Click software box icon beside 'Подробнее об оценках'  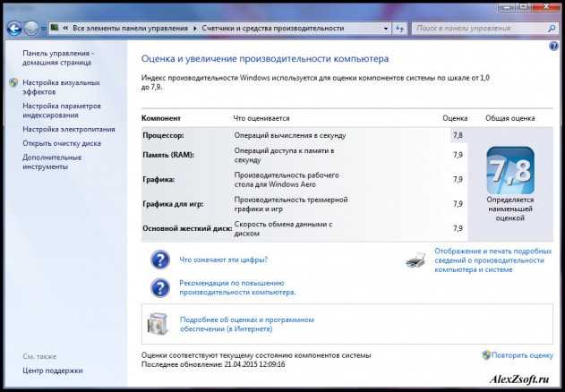(x=158, y=324)
